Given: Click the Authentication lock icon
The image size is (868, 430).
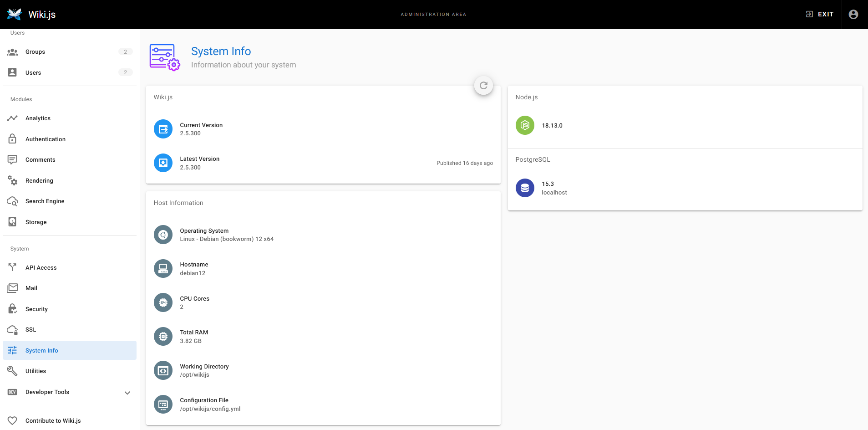Looking at the screenshot, I should tap(12, 139).
